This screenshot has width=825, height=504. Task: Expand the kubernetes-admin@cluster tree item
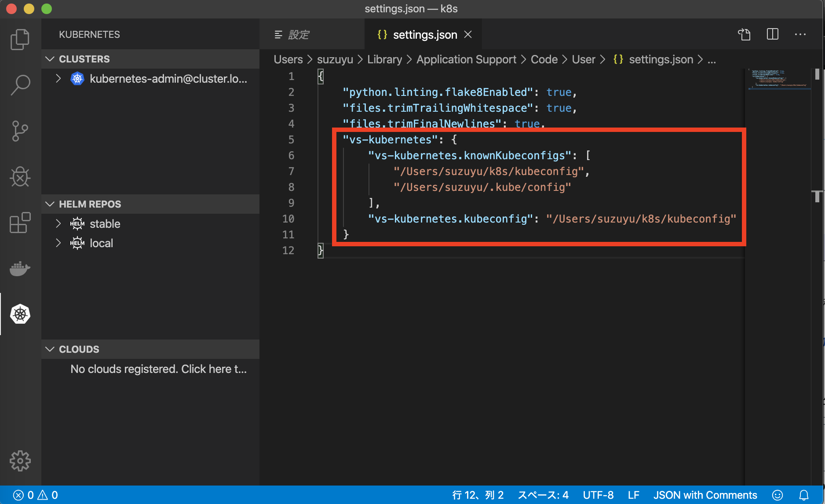coord(58,79)
